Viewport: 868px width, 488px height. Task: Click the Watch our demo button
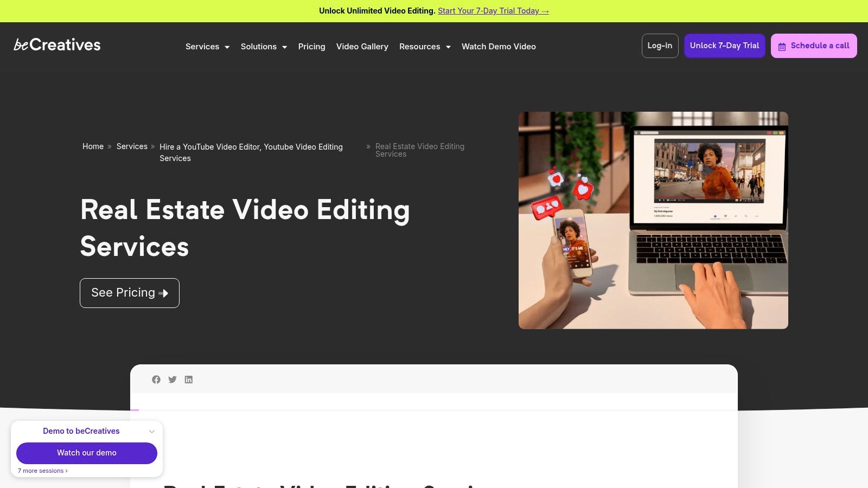pos(87,453)
